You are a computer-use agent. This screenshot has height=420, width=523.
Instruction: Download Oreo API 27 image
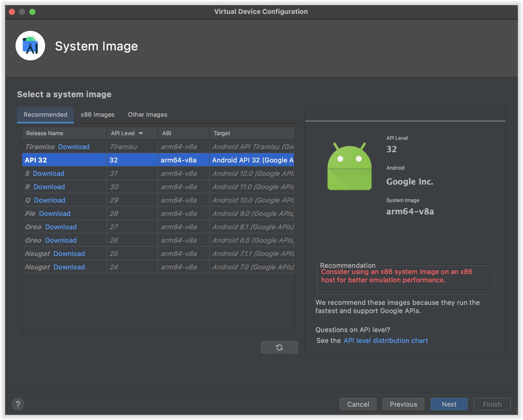click(61, 227)
